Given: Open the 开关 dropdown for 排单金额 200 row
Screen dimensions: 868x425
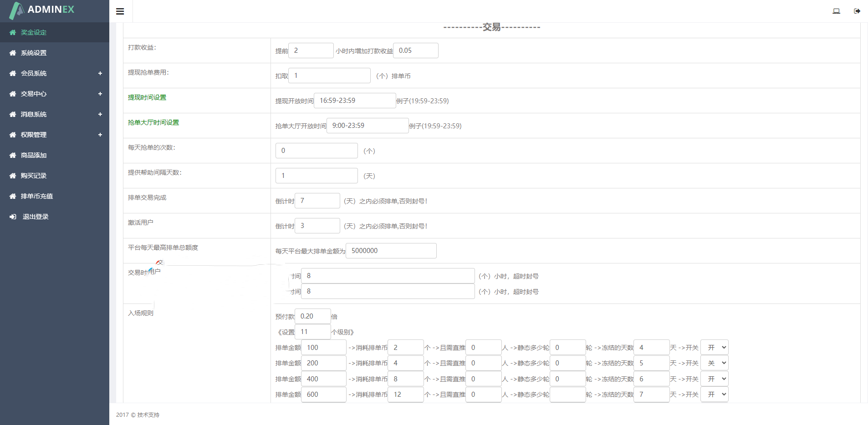Looking at the screenshot, I should [714, 363].
